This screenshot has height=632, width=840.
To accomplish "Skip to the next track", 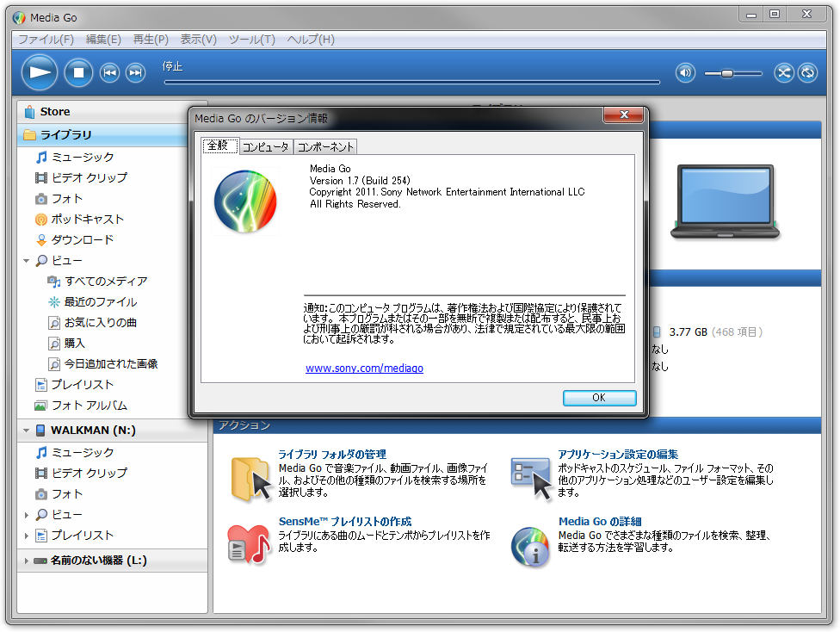I will 135,72.
